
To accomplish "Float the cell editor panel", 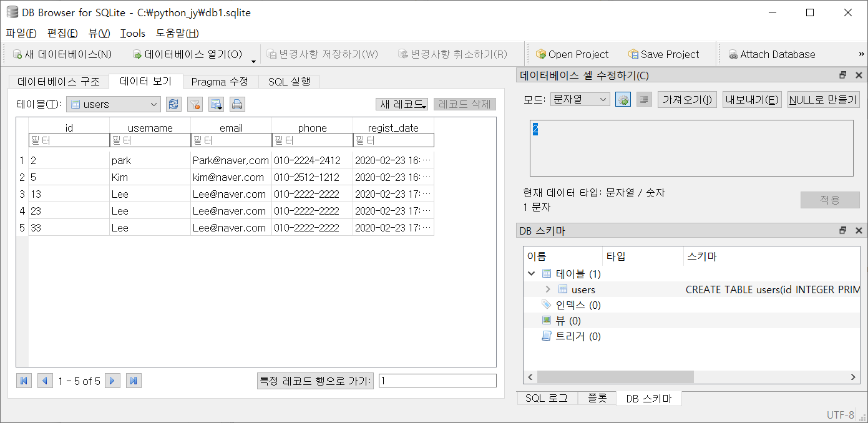I will coord(843,75).
